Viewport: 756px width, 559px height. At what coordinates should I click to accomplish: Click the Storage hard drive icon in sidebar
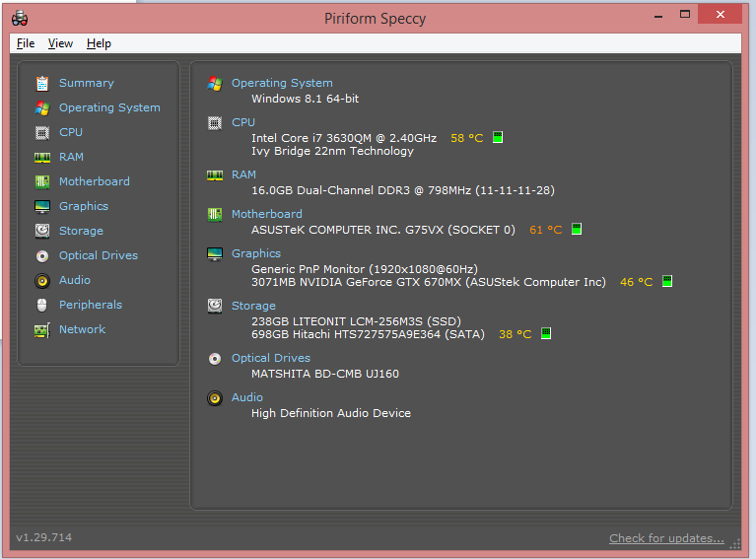pos(42,231)
